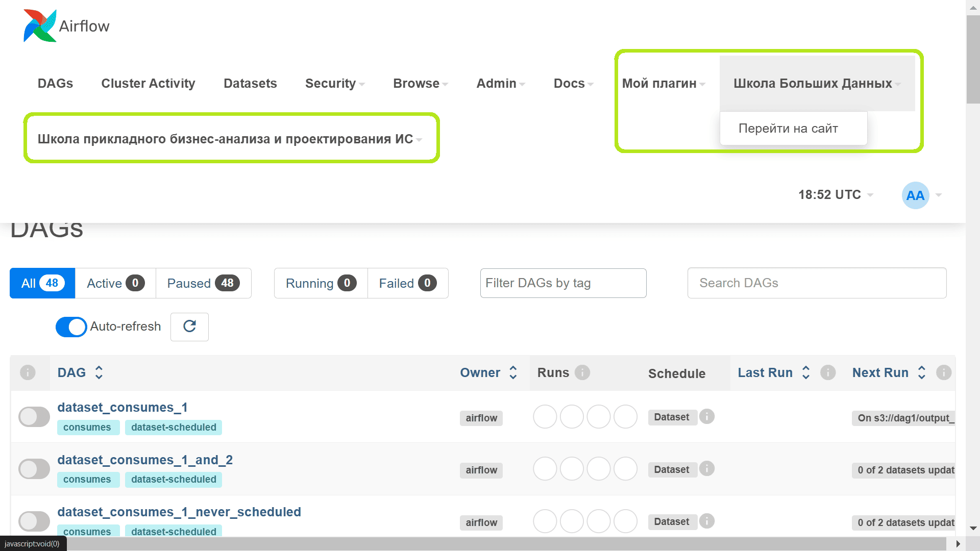Viewport: 980px width, 551px height.
Task: Click the AA user avatar
Action: [x=915, y=195]
